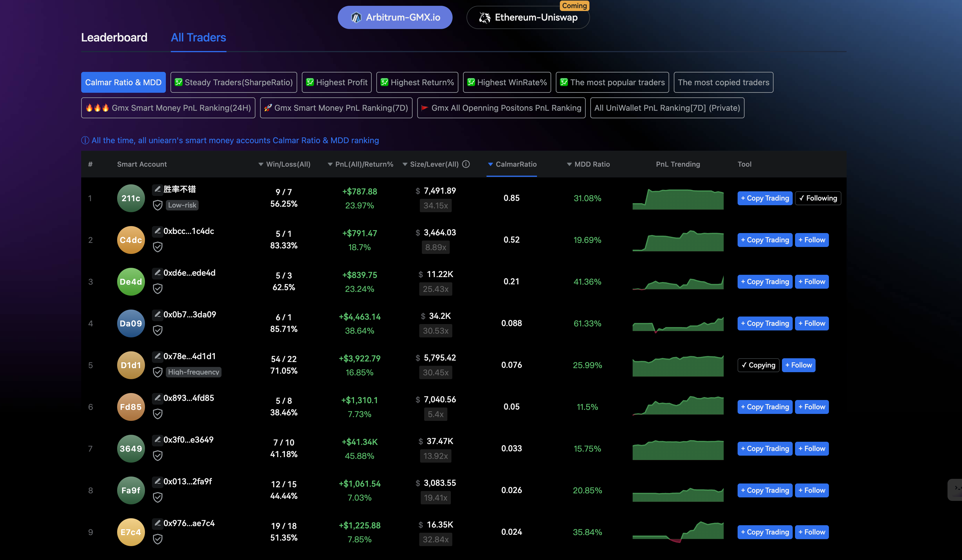This screenshot has width=962, height=560.
Task: Click the GMX logo on Arbitrum-GMX.io button
Action: [357, 17]
